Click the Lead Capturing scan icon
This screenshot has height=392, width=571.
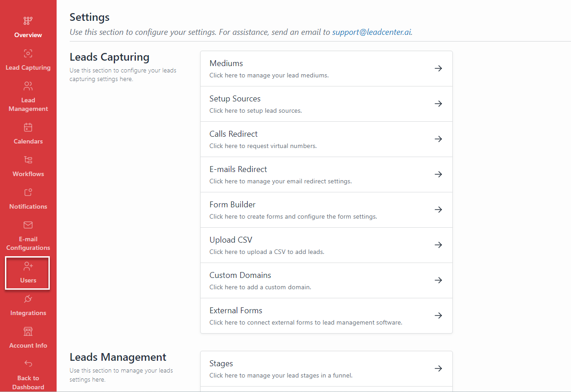pos(28,53)
